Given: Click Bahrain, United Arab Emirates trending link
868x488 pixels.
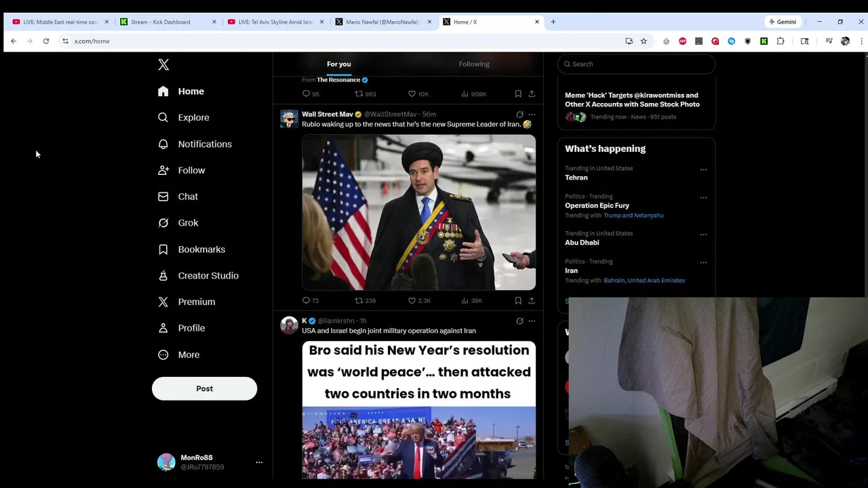Looking at the screenshot, I should pos(644,281).
